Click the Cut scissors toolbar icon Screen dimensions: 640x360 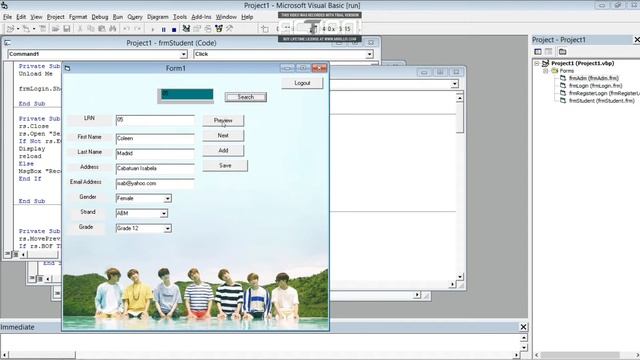click(x=80, y=29)
